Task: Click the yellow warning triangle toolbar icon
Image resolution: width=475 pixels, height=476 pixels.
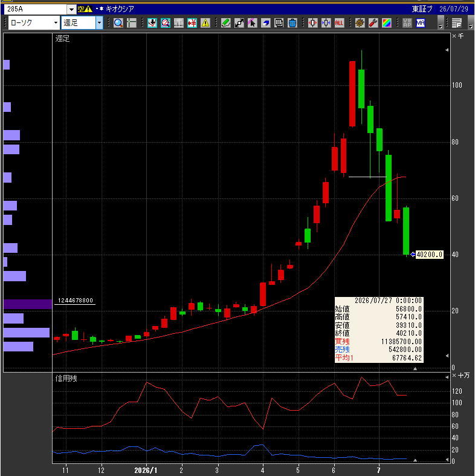Action: [205, 23]
